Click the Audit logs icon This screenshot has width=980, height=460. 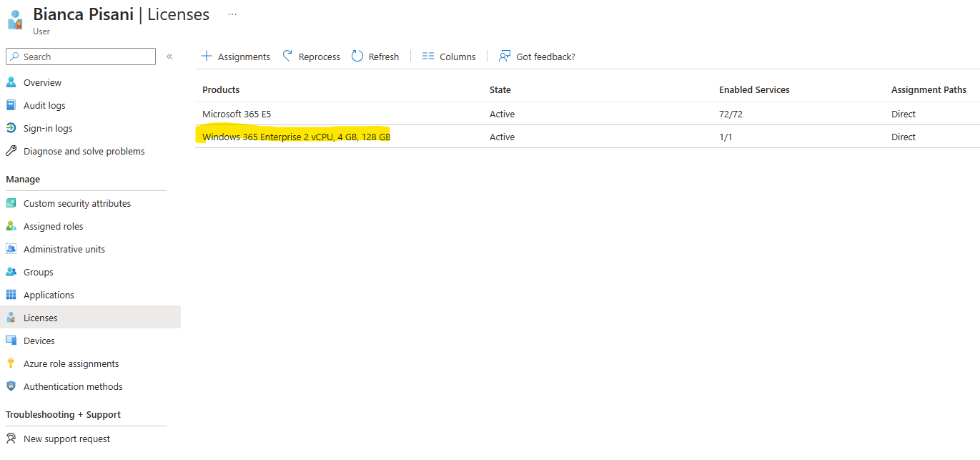(x=11, y=105)
